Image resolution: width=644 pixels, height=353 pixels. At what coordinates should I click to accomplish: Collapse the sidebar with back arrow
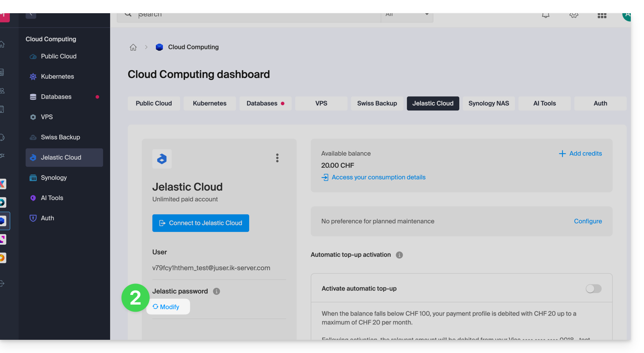coord(31,15)
